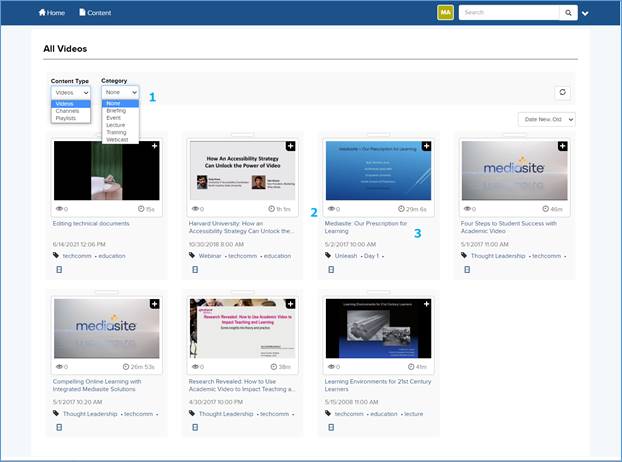Select Training in the Category list
622x462 pixels.
pyautogui.click(x=120, y=132)
